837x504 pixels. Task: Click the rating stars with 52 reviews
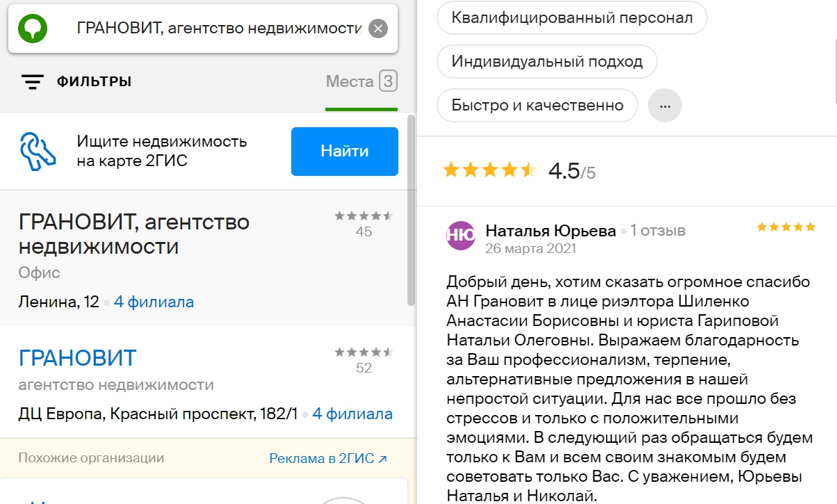point(364,352)
